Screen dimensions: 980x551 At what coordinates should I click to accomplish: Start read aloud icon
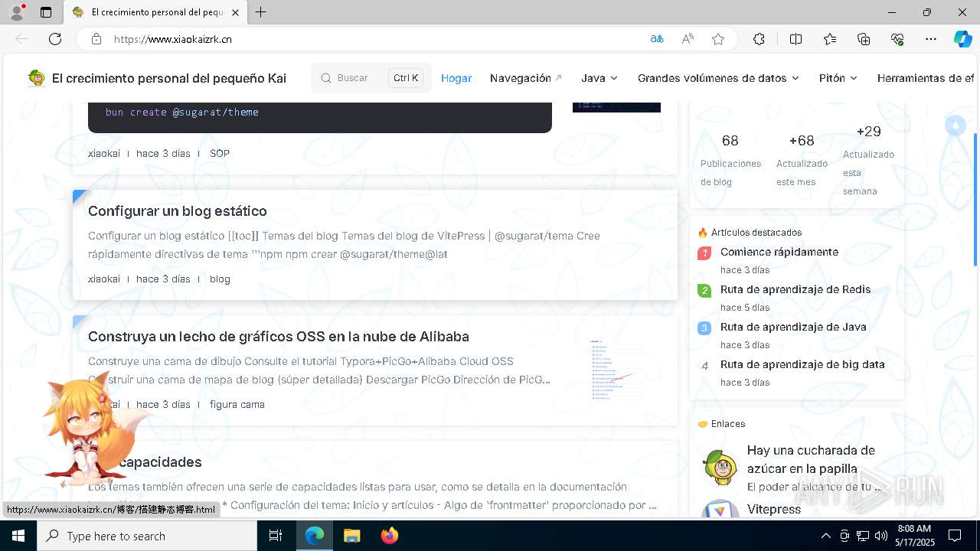tap(688, 39)
